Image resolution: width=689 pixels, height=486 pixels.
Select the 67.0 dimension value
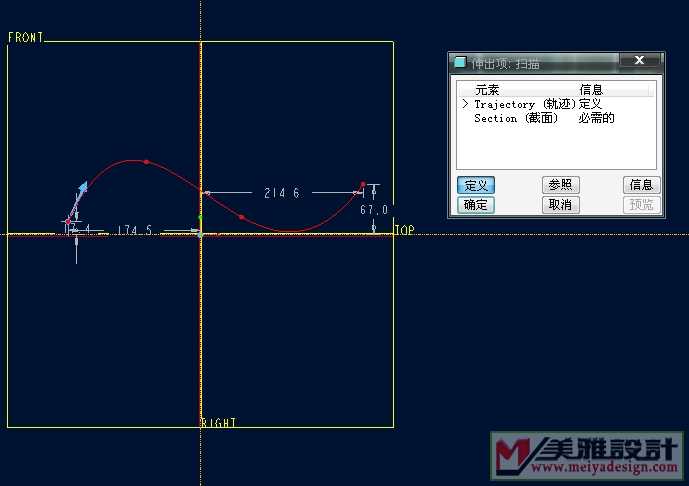pyautogui.click(x=374, y=210)
